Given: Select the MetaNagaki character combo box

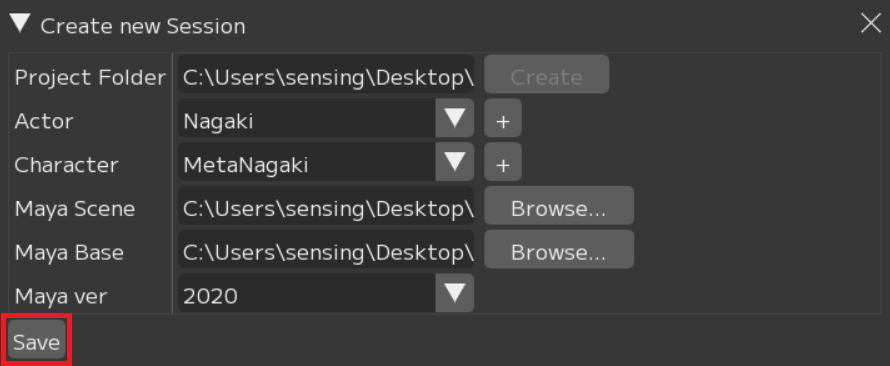Looking at the screenshot, I should (326, 162).
